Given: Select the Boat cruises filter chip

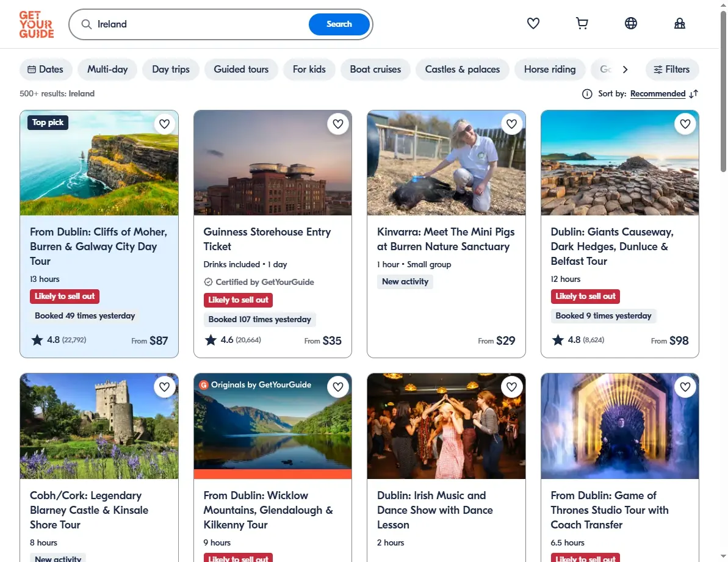Looking at the screenshot, I should click(375, 69).
